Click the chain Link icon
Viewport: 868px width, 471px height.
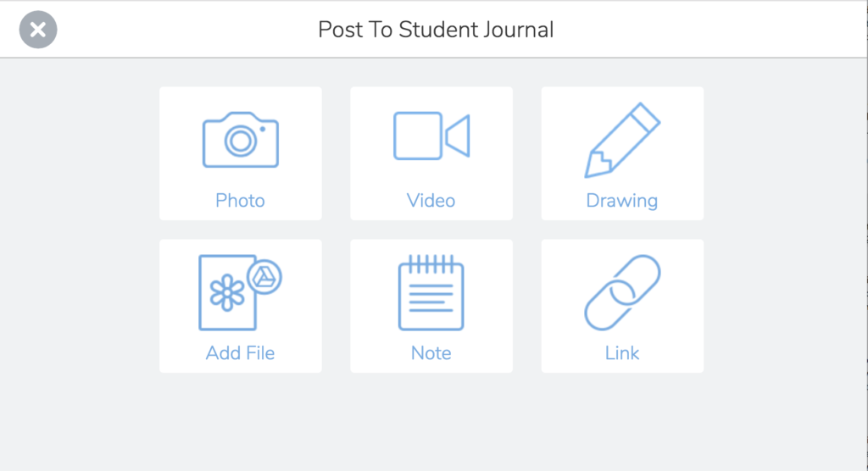[622, 292]
